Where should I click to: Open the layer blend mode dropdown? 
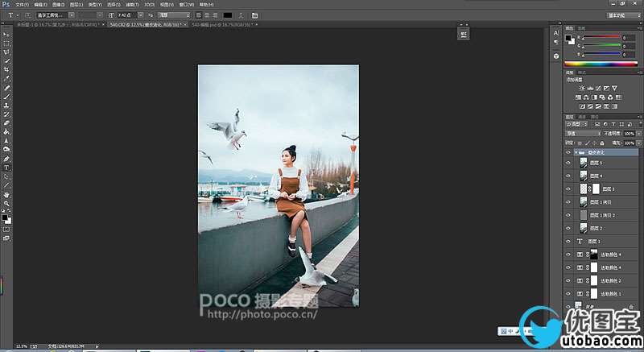[583, 134]
